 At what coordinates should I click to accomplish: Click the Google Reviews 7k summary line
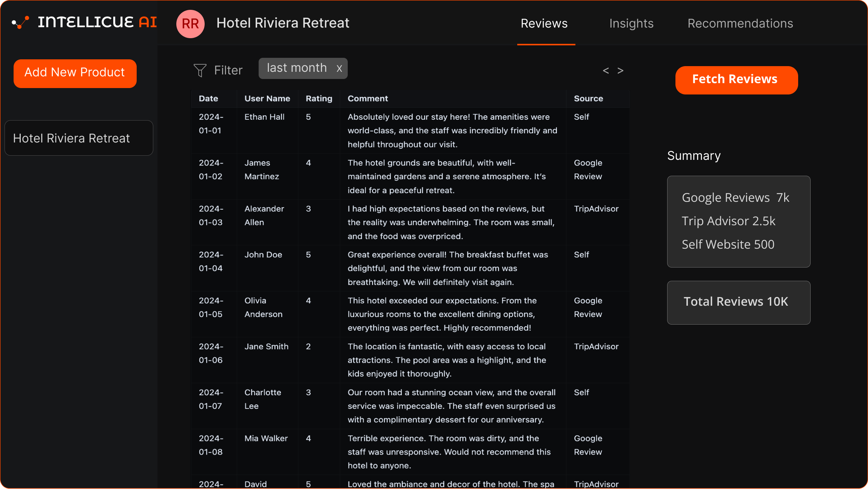pos(735,198)
